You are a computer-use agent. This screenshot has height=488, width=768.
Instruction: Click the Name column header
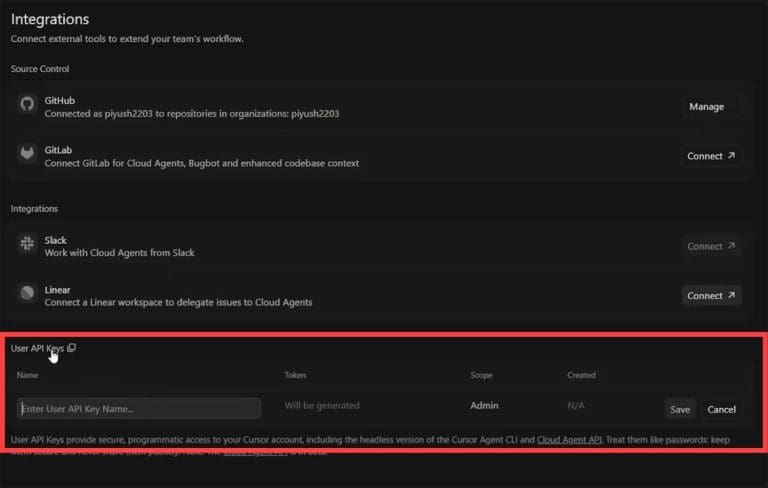27,375
